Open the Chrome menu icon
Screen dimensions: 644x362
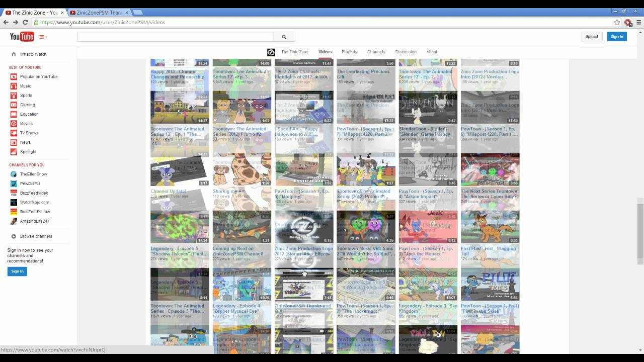coord(638,22)
